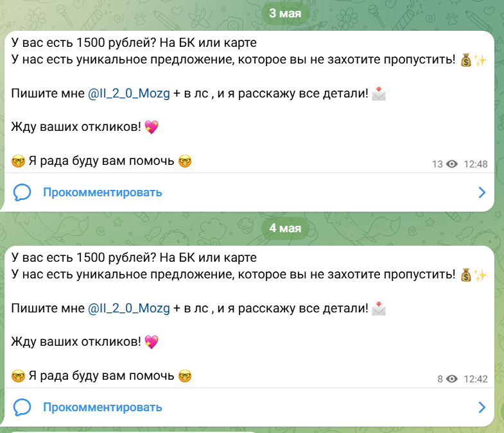Screen dimensions: 504x433
Task: Click the sparkles emoji in the 4 мая post
Action: pyautogui.click(x=481, y=275)
